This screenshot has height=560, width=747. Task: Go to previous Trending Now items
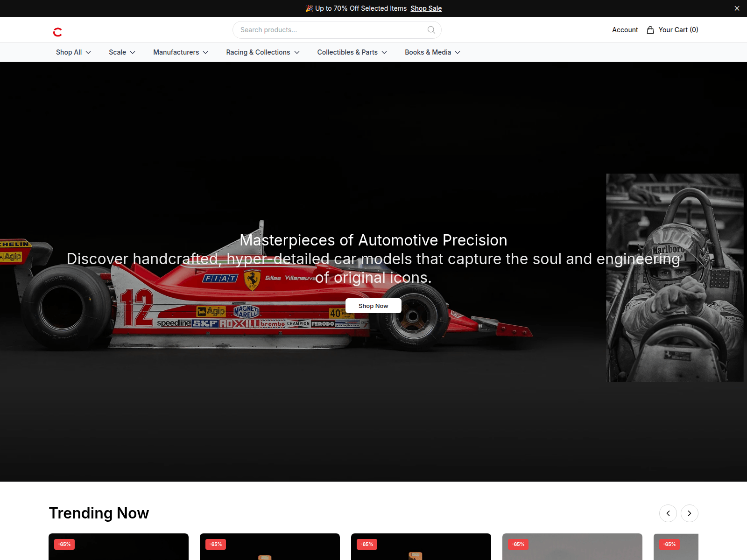click(x=668, y=513)
